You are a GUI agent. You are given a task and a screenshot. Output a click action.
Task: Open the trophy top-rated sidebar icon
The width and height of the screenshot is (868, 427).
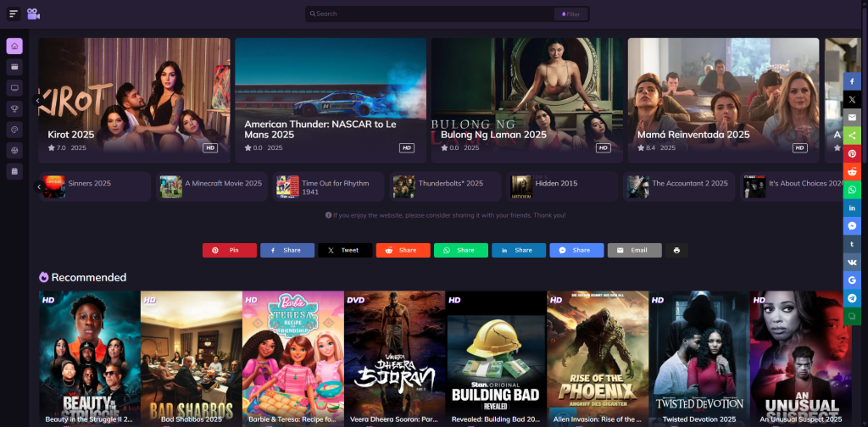pyautogui.click(x=14, y=108)
